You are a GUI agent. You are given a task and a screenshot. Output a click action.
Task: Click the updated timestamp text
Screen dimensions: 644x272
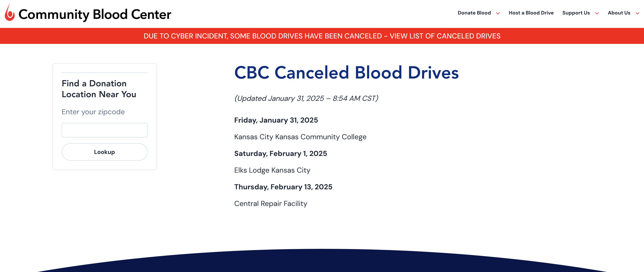tap(306, 98)
